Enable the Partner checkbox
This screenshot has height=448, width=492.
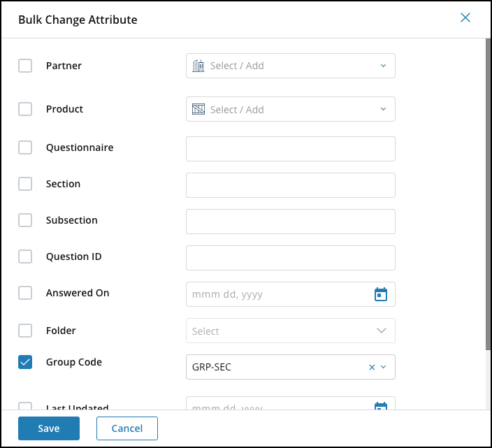click(x=25, y=66)
